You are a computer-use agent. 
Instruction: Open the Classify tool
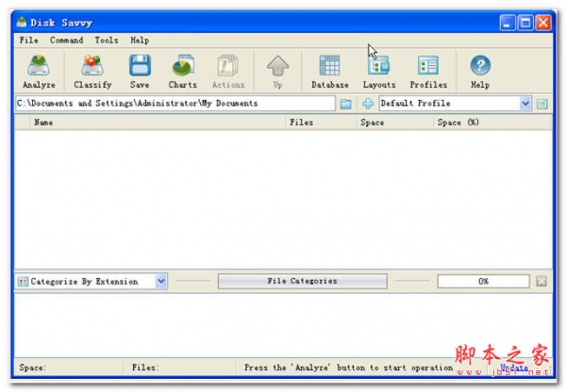coord(92,72)
